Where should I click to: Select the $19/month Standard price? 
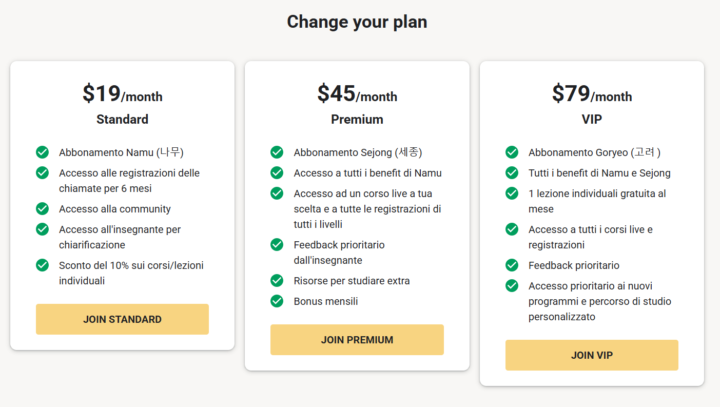tap(122, 94)
